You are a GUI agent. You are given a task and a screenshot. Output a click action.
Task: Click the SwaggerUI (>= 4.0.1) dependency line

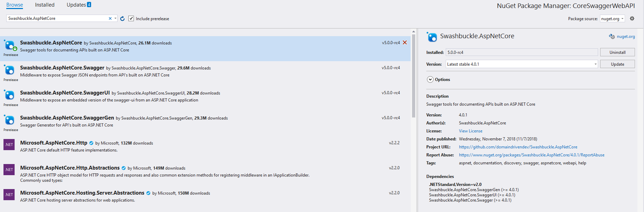pyautogui.click(x=472, y=195)
